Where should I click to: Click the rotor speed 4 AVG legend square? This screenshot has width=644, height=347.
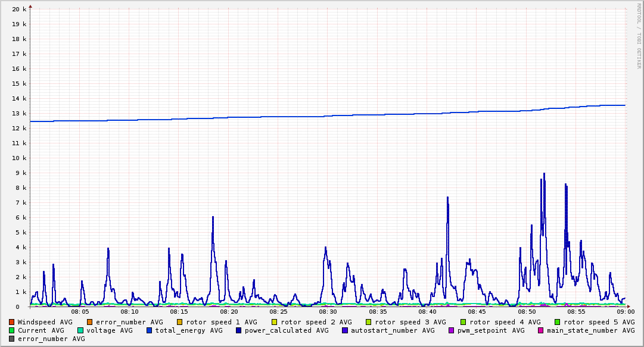pos(463,322)
